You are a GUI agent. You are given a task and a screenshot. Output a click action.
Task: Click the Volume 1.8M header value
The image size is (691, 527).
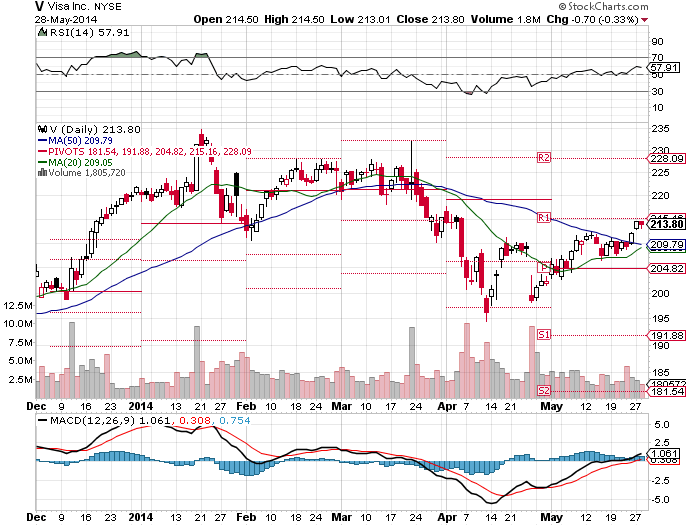tap(505, 20)
